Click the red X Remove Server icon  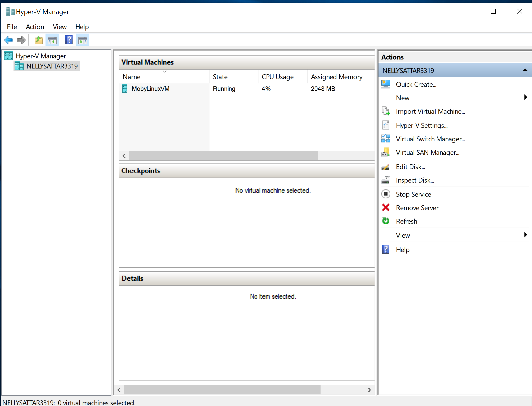tap(386, 207)
